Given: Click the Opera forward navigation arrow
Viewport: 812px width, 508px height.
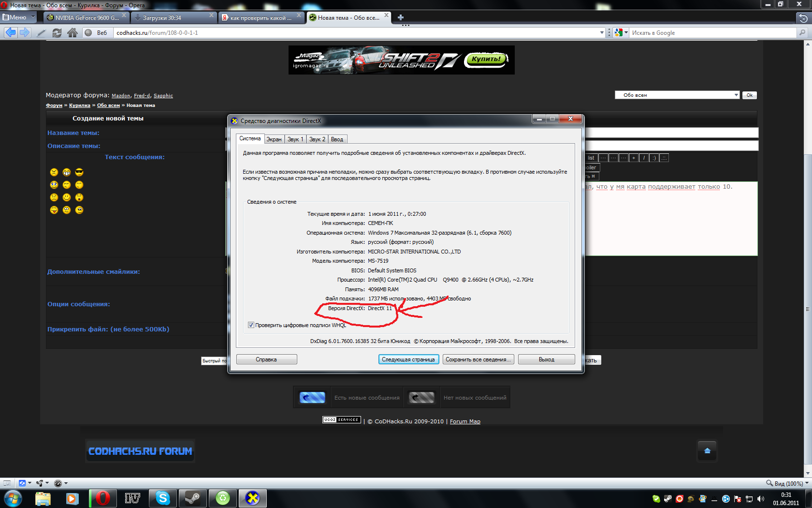Looking at the screenshot, I should click(25, 32).
